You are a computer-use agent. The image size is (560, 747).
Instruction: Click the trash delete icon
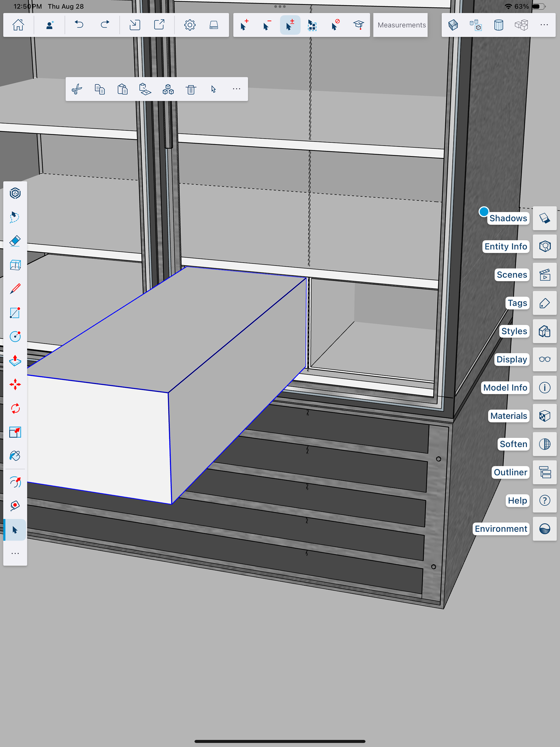[x=191, y=90]
